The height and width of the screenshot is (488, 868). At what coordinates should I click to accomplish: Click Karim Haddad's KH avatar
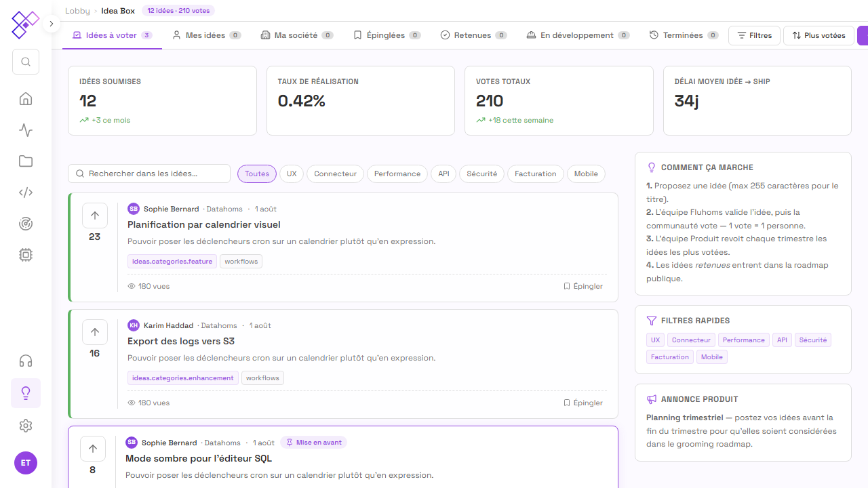[x=134, y=325]
